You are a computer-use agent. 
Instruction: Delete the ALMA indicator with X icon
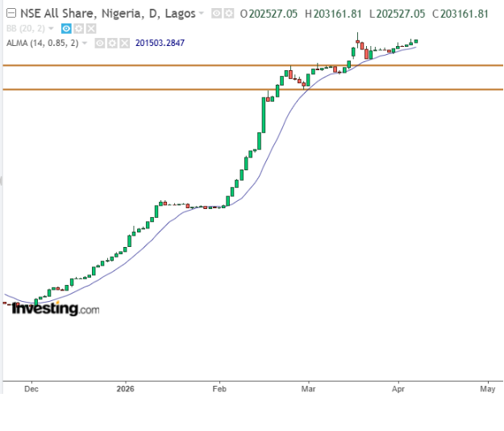(124, 43)
